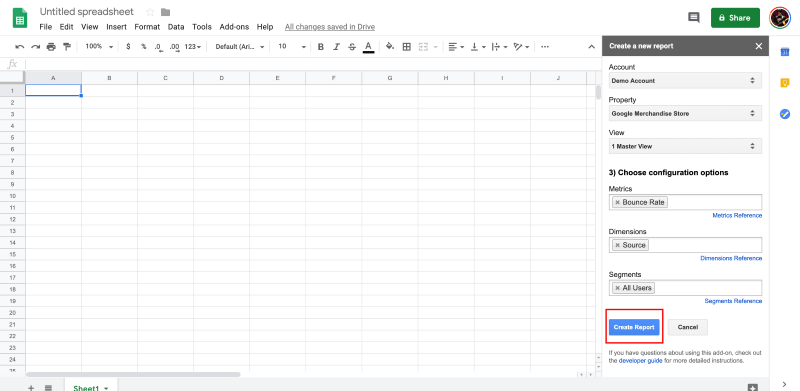Open the View menu
The height and width of the screenshot is (391, 800).
point(90,27)
